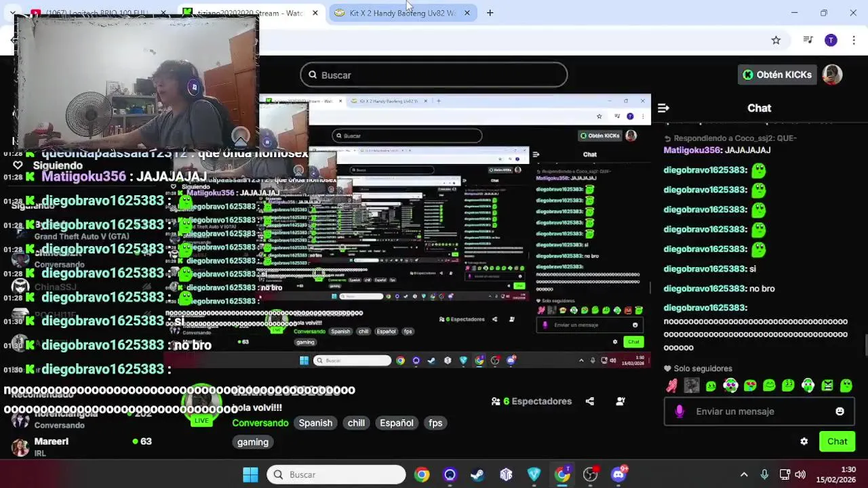868x488 pixels.
Task: Open the Steam taskbar icon
Action: (x=477, y=474)
